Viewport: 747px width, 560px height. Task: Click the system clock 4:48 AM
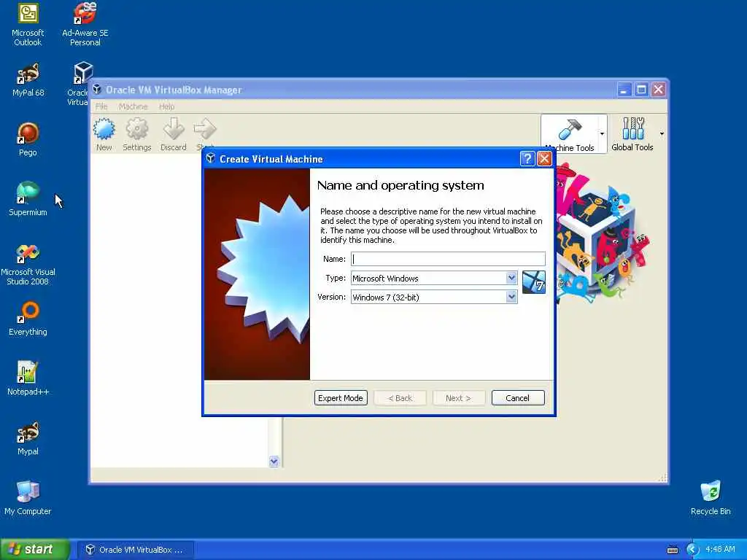click(720, 550)
